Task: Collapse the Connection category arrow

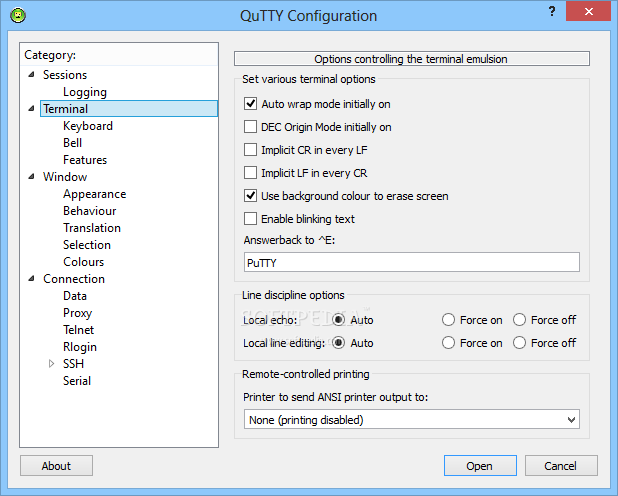Action: tap(32, 279)
